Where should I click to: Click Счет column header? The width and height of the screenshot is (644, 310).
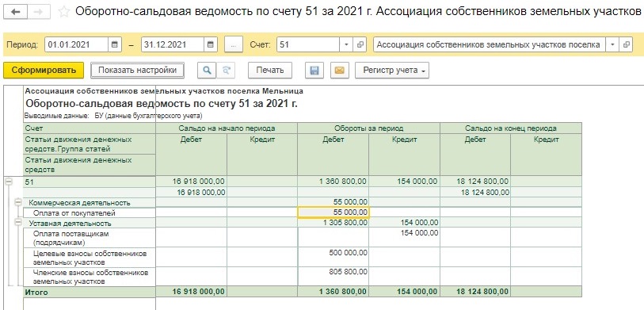[x=90, y=128]
